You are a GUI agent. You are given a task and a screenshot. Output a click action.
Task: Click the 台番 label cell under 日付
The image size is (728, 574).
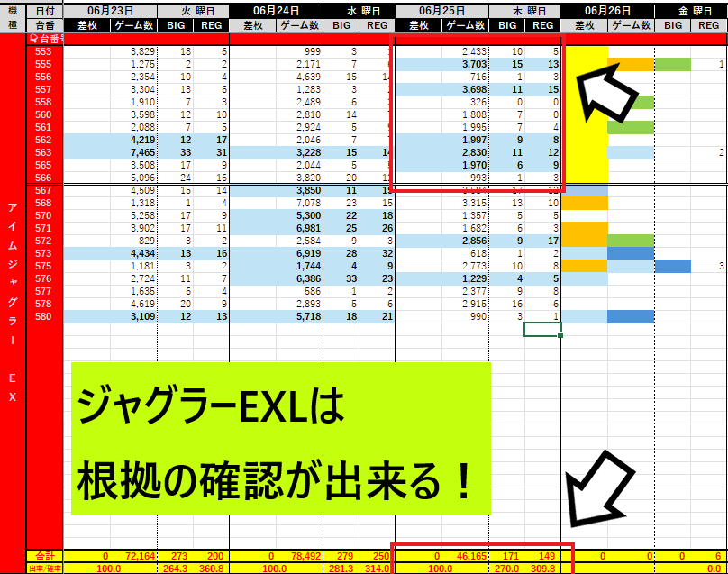45,25
